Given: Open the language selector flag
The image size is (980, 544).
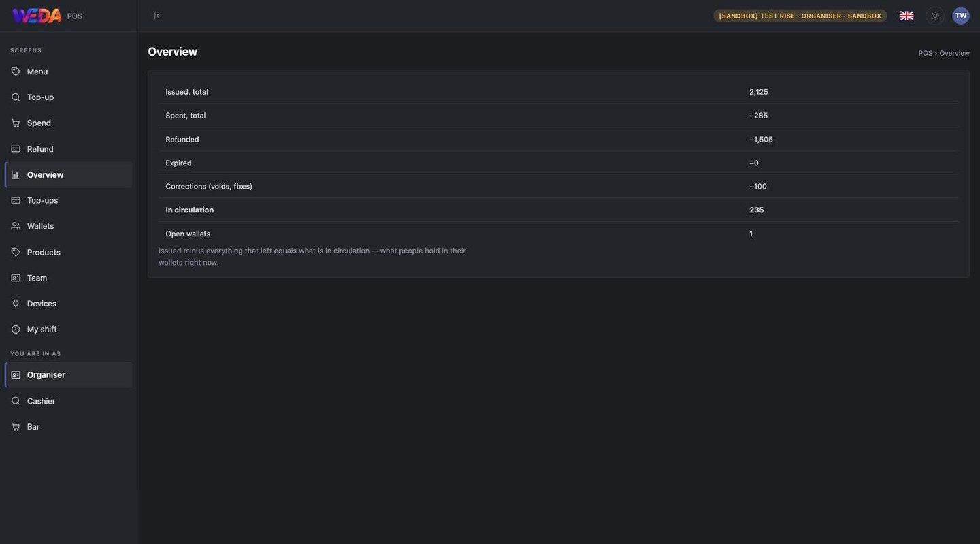Looking at the screenshot, I should [x=906, y=16].
